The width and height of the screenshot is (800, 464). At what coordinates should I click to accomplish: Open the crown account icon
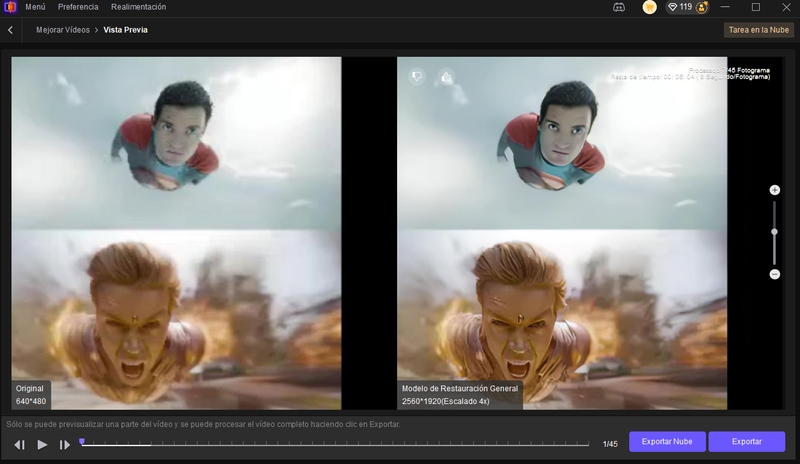pos(702,8)
